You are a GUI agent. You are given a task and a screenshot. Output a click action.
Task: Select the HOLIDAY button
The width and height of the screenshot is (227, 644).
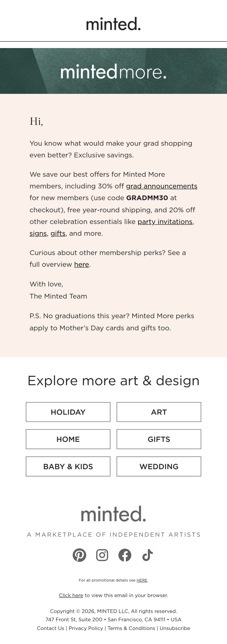pyautogui.click(x=68, y=412)
